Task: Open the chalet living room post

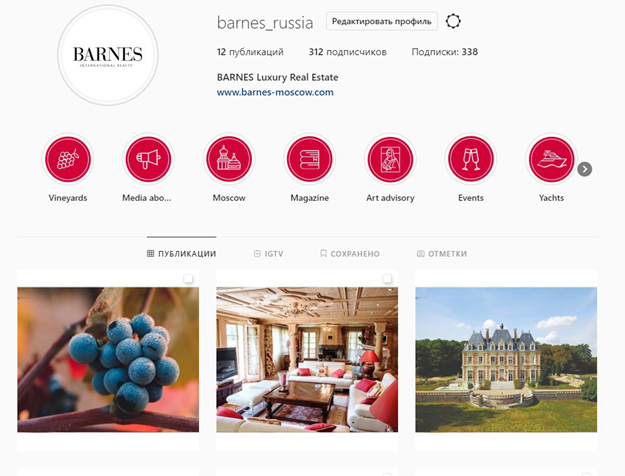Action: [x=307, y=360]
